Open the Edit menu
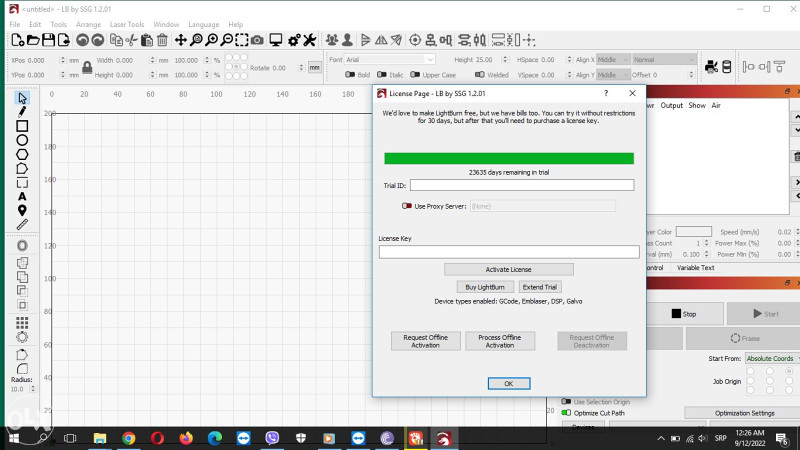The image size is (800, 450). [35, 24]
